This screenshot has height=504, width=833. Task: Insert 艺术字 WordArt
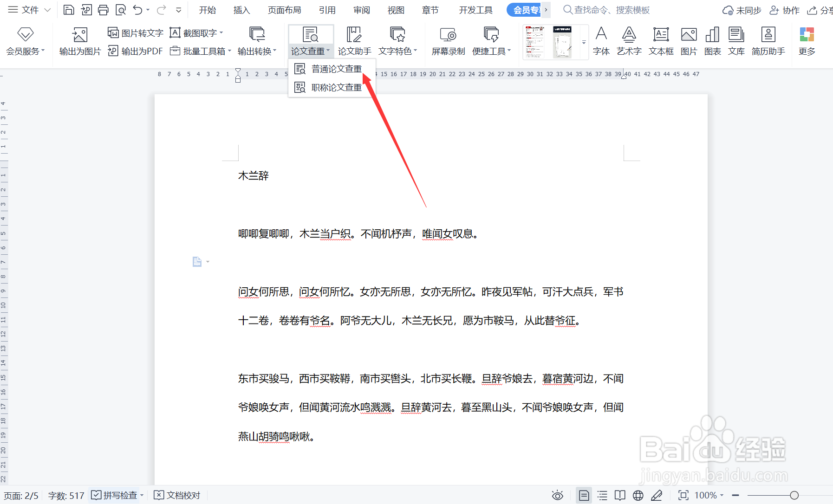[x=629, y=41]
